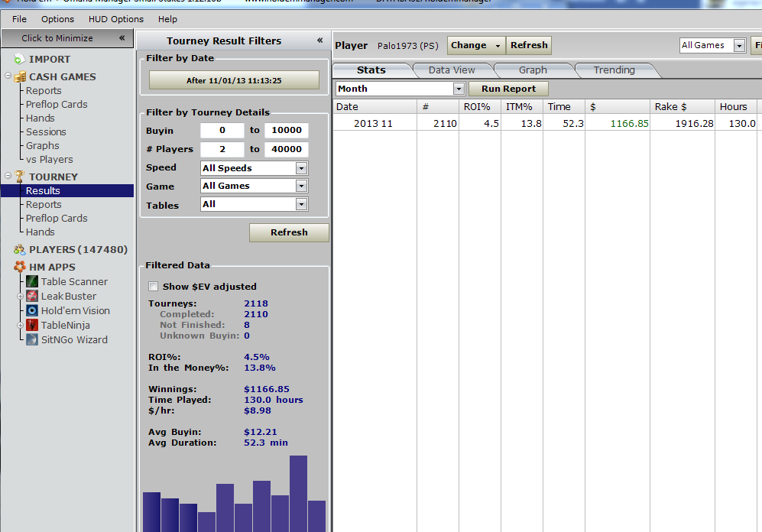Click the HM Apps flower icon

tap(19, 267)
